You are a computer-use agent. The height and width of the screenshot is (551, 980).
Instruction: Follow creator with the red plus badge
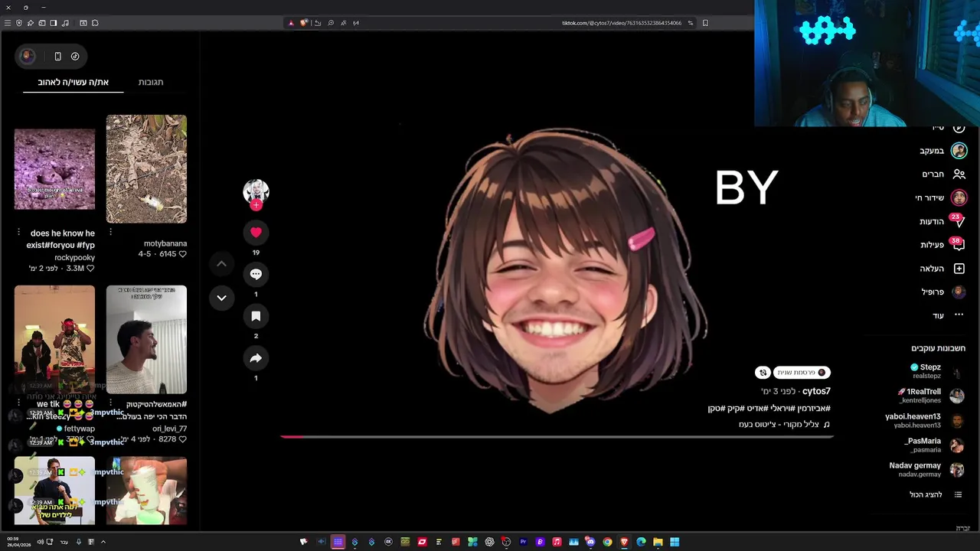256,205
